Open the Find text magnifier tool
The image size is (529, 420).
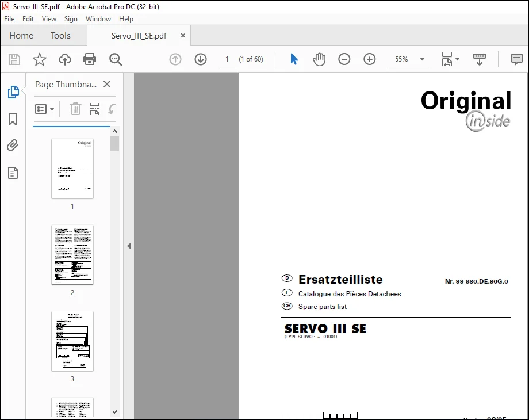(116, 59)
